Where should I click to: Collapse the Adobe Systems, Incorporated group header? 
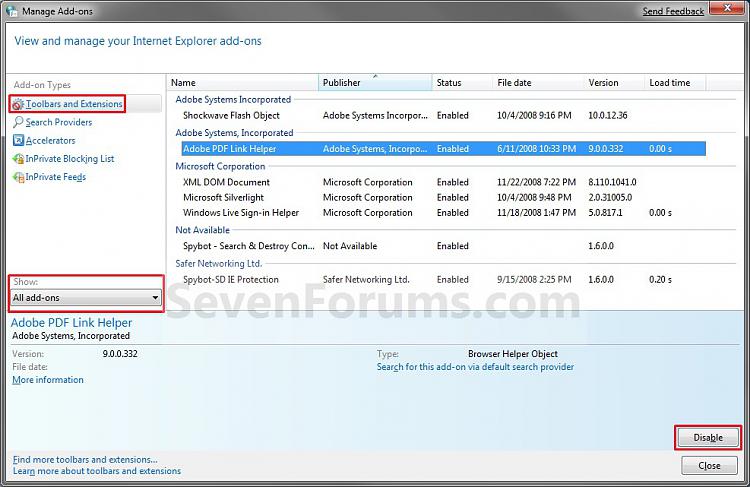tap(234, 133)
